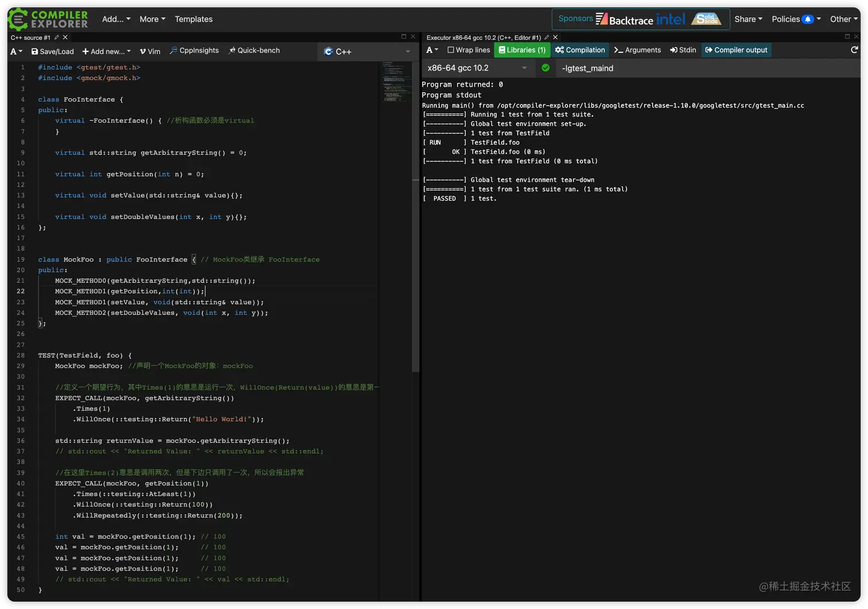Toggle the Arguments input panel

(x=637, y=50)
